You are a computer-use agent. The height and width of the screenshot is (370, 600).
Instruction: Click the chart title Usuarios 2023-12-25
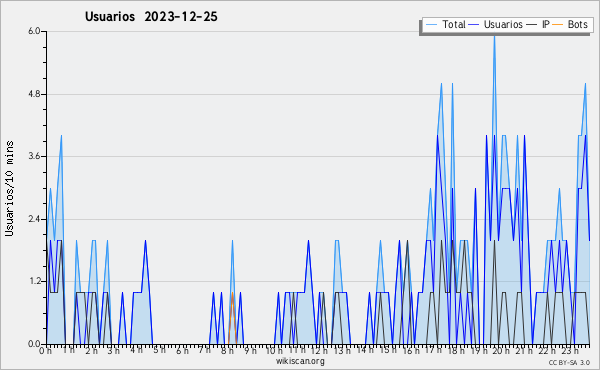(x=151, y=17)
